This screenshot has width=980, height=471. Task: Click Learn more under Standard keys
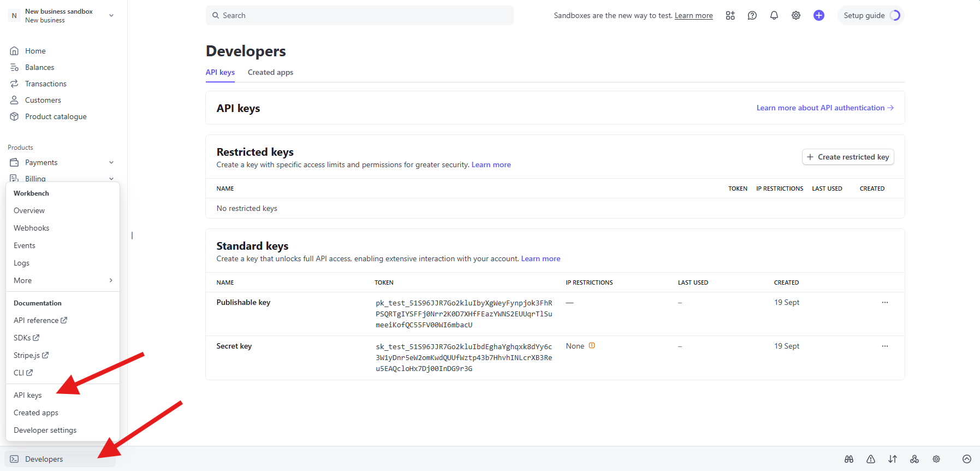coord(541,258)
